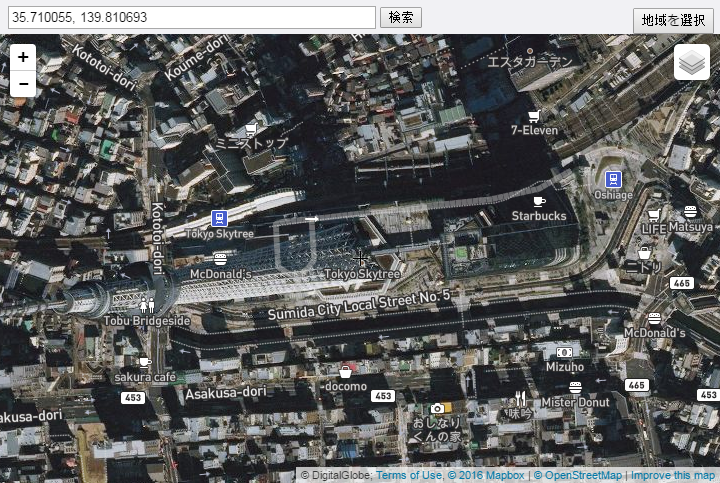Open the Terms of Use link
720x483 pixels.
409,475
